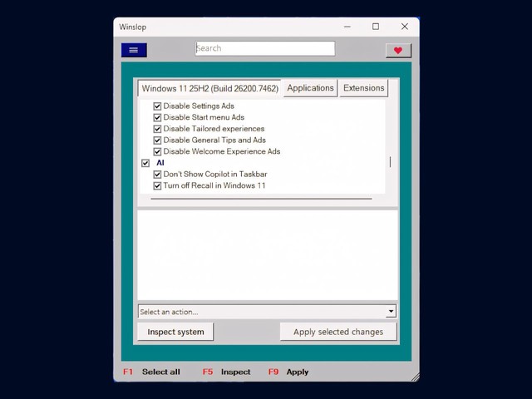Click the F5 Inspect shortcut
This screenshot has height=399, width=532.
coord(226,372)
